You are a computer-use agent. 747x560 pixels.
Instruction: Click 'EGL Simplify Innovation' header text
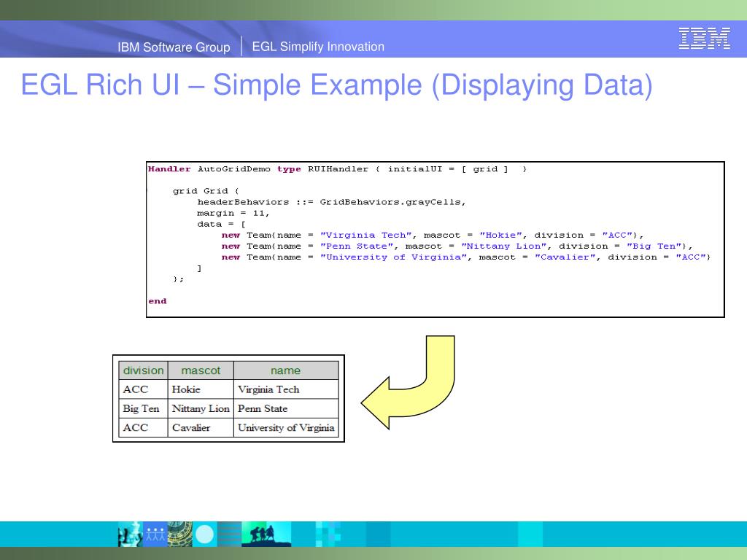pyautogui.click(x=318, y=47)
